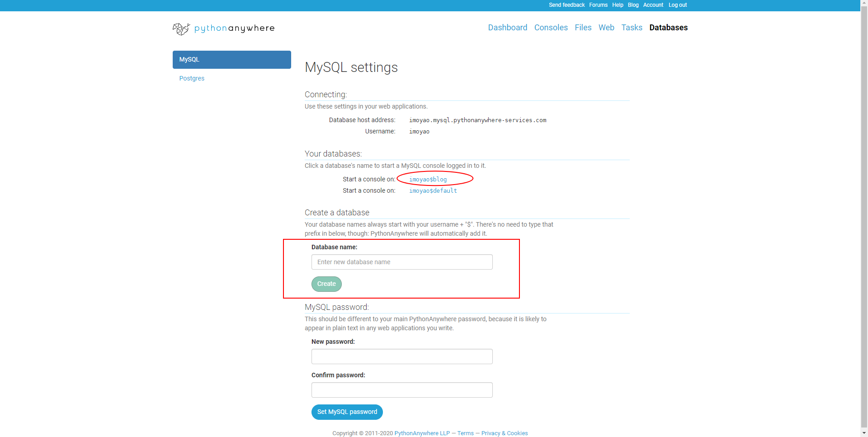This screenshot has width=868, height=437.
Task: Click the username value imoyao
Action: pyautogui.click(x=419, y=131)
